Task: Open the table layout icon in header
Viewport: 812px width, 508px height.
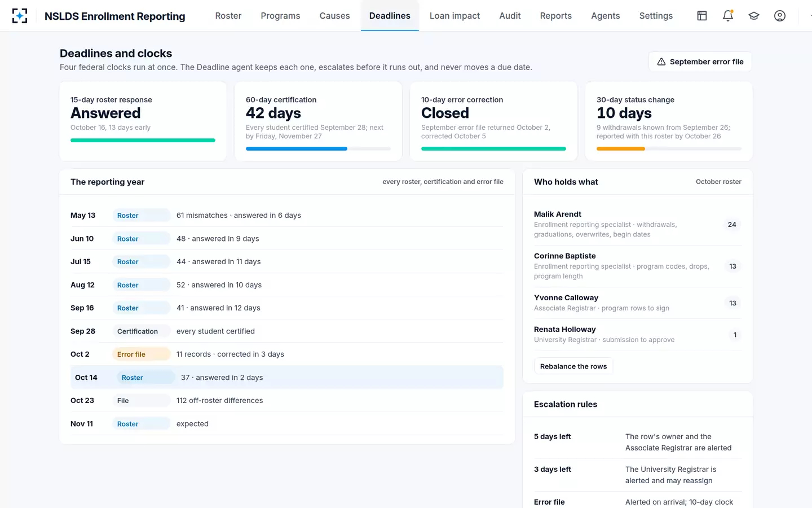Action: [x=702, y=16]
